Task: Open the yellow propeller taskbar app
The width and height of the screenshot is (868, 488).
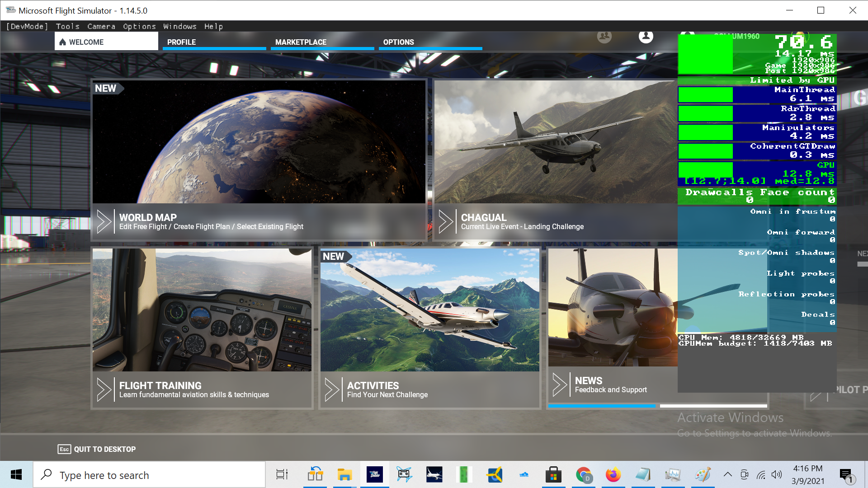Action: pyautogui.click(x=494, y=474)
